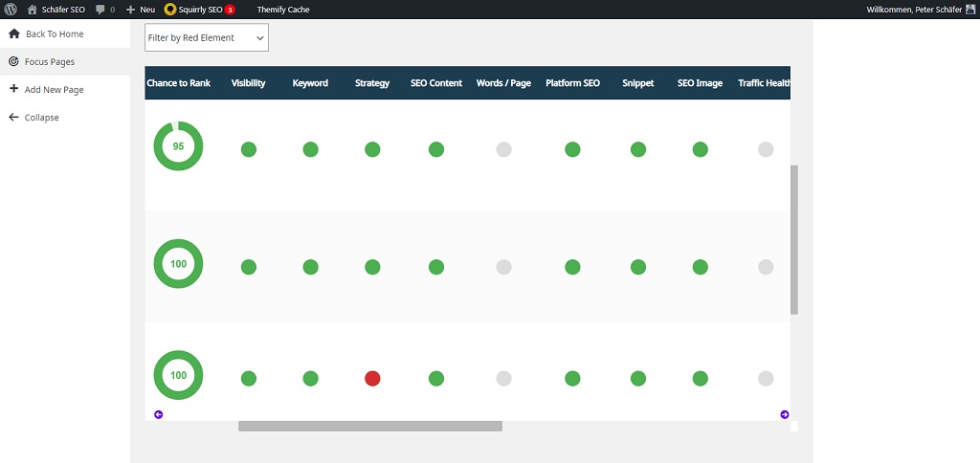Click the Snippet column header
The image size is (980, 463).
click(638, 83)
